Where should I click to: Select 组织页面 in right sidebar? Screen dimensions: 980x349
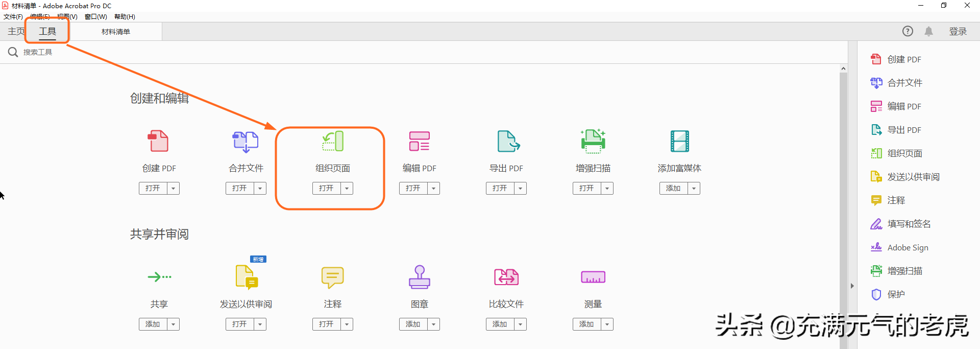point(896,153)
